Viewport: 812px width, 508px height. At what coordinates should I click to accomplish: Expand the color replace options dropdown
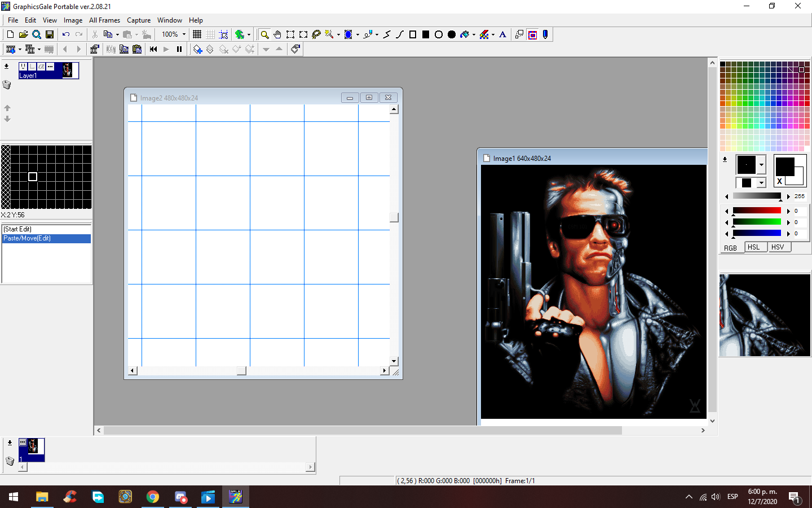click(x=493, y=34)
